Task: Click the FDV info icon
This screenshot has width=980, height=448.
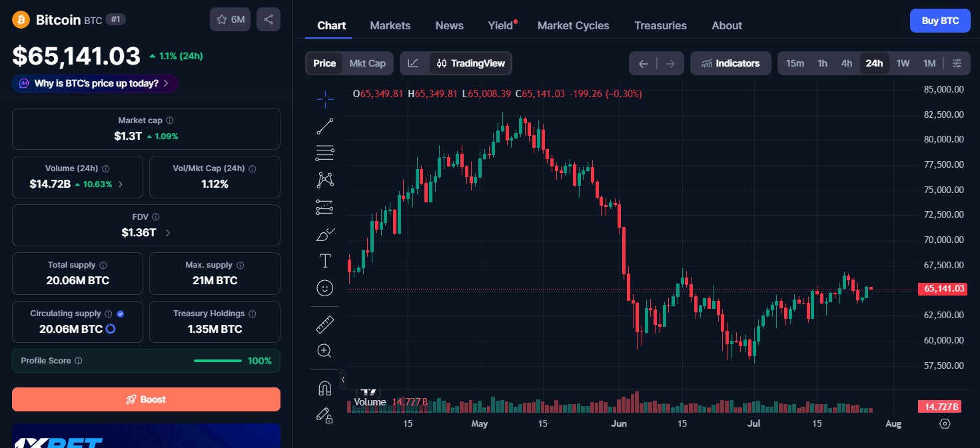Action: [156, 217]
